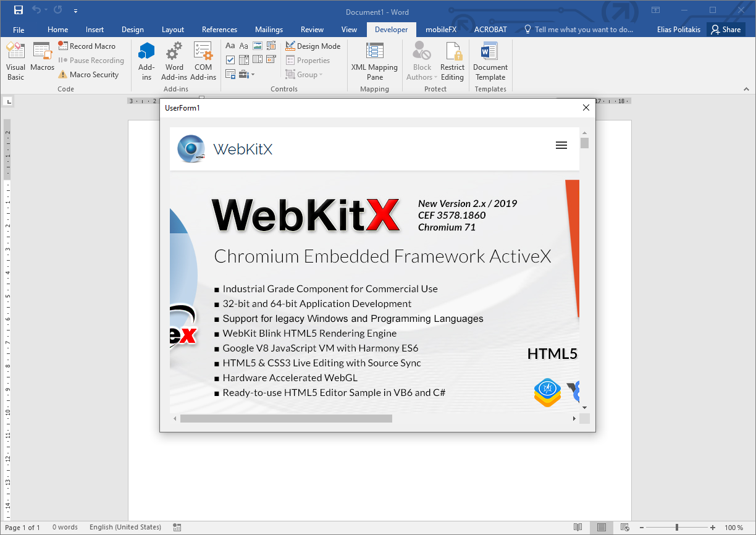Insert Combo Box content control

point(244,60)
